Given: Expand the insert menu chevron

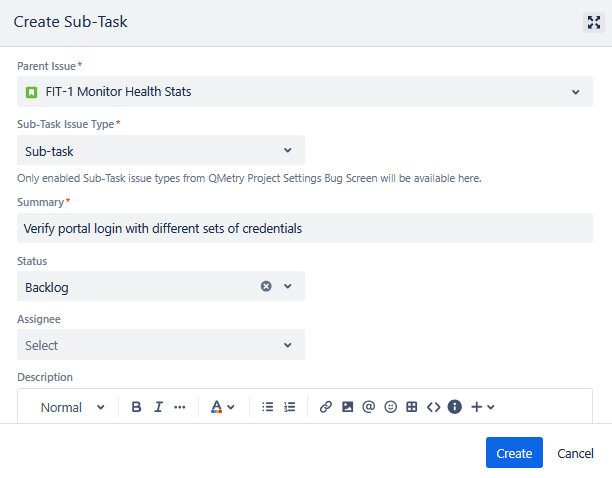Looking at the screenshot, I should (x=491, y=407).
